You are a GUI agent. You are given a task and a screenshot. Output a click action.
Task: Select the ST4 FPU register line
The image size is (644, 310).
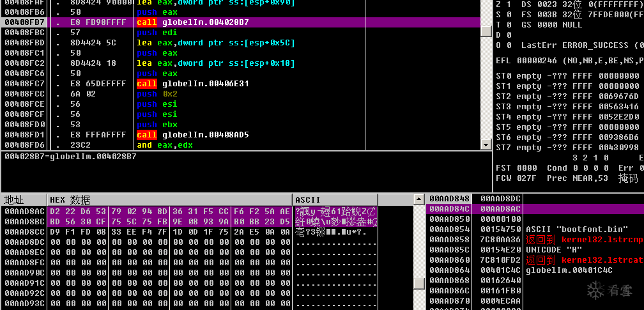point(567,117)
